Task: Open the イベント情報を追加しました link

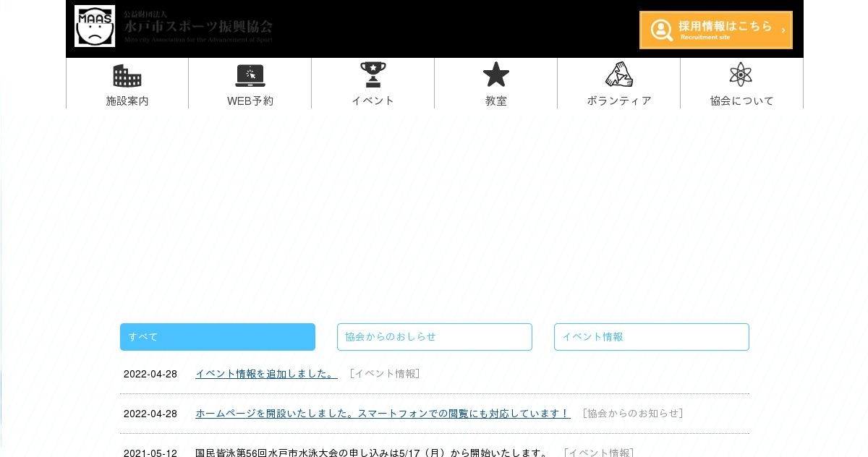Action: [266, 374]
